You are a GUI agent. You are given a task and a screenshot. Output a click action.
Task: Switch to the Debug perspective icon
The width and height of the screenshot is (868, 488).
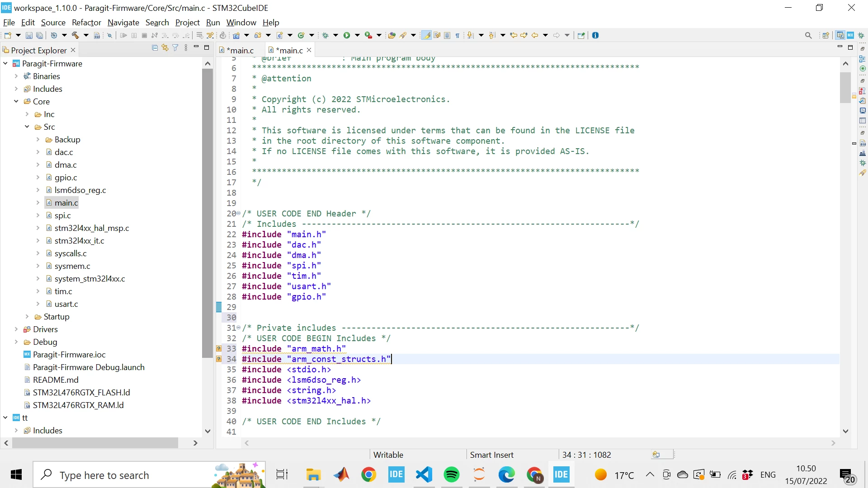(x=862, y=35)
